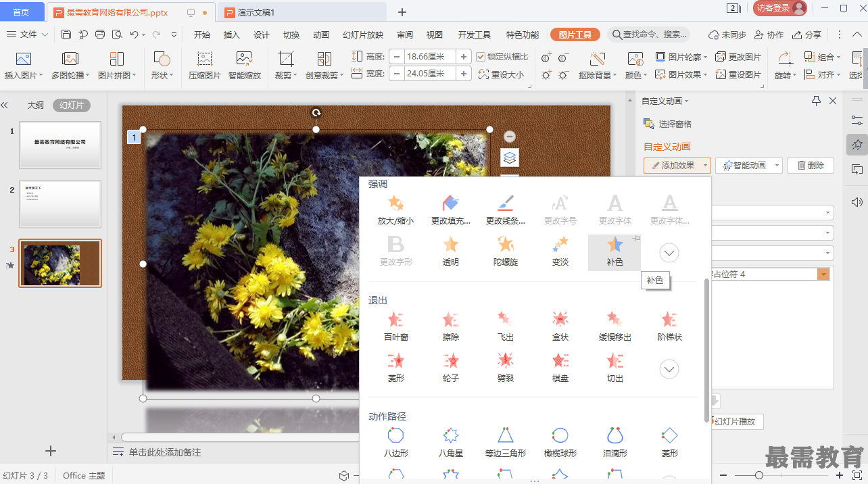Select the 更改填充 effect

(450, 210)
